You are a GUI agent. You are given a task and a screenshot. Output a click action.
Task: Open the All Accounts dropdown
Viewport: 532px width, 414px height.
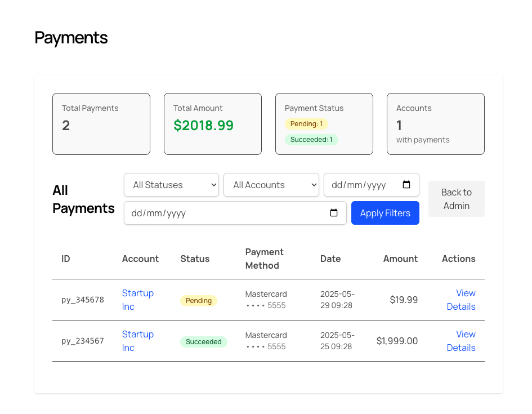coord(271,184)
